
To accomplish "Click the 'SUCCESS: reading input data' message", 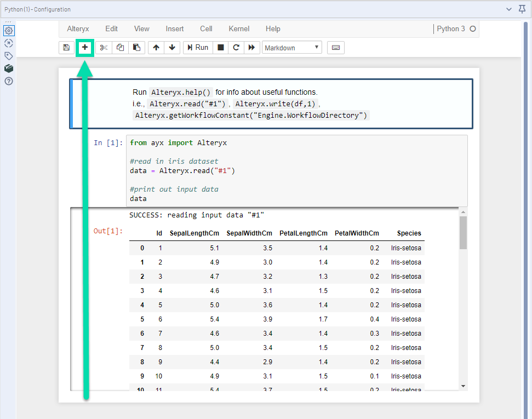I will 197,215.
